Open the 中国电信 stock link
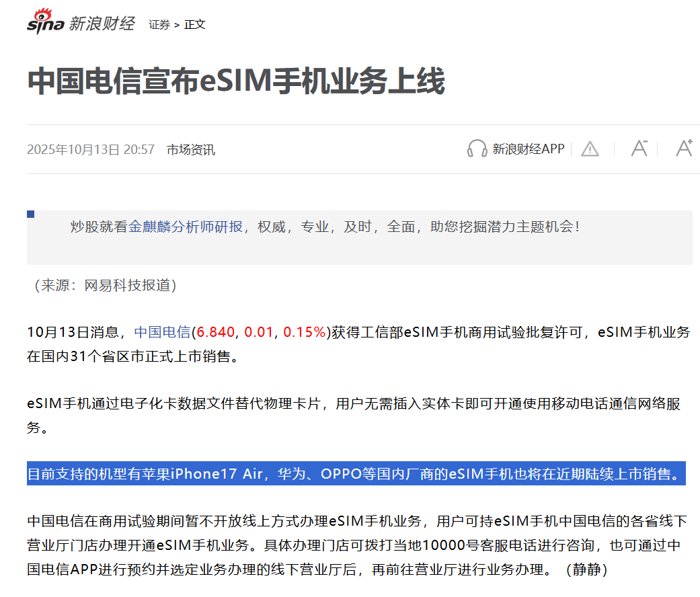Screen dimensions: 700x597 [x=162, y=332]
